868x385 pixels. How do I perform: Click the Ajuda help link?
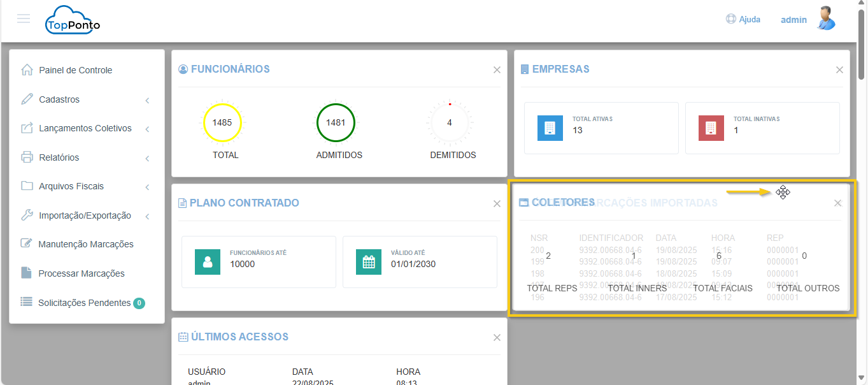[x=743, y=19]
